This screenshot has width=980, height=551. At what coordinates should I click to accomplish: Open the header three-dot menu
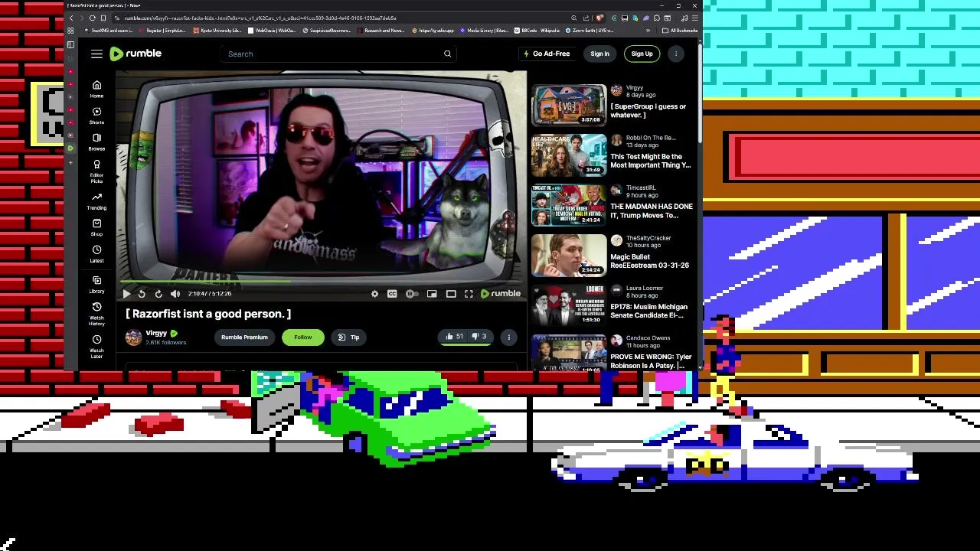(x=676, y=54)
